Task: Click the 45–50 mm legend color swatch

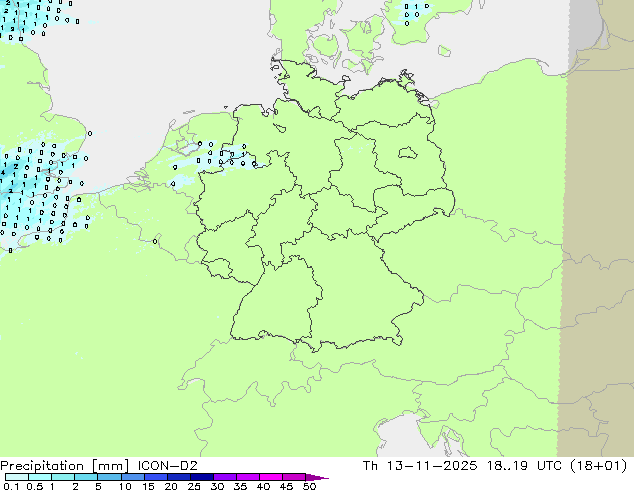Action: point(294,477)
